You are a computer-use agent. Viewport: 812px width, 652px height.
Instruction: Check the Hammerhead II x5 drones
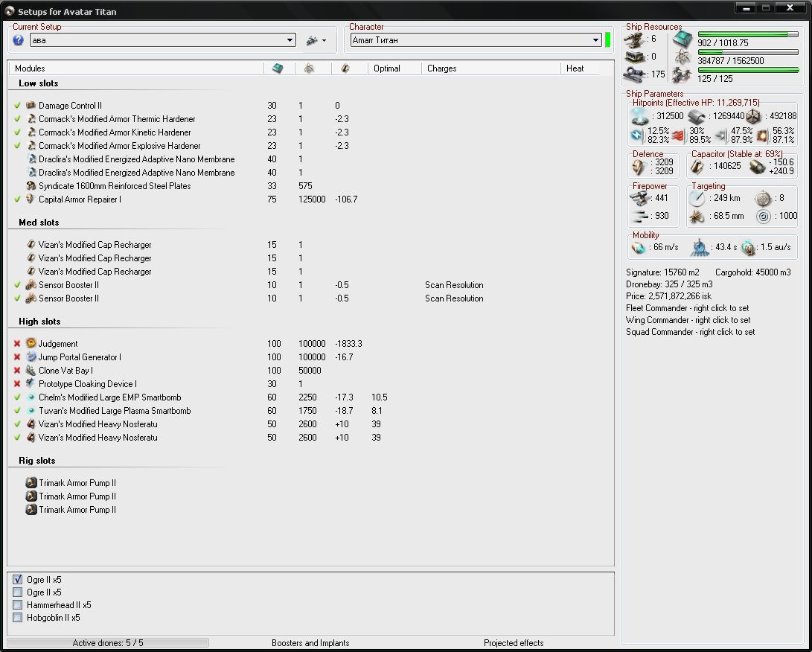18,605
